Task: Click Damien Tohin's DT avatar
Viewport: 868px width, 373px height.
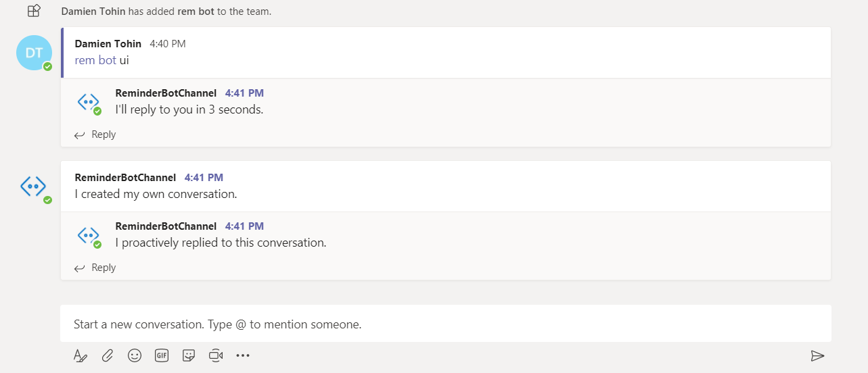Action: coord(34,53)
